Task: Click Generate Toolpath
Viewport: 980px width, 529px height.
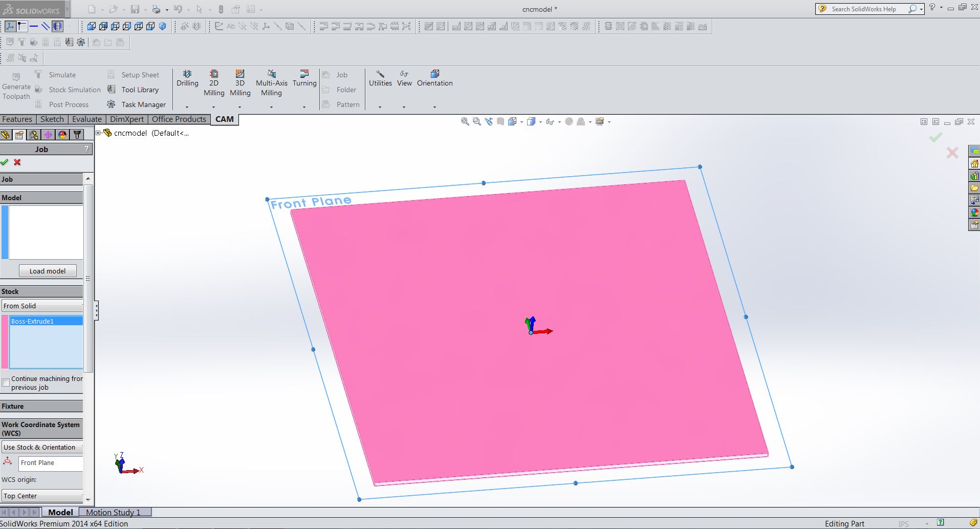Action: [x=16, y=87]
